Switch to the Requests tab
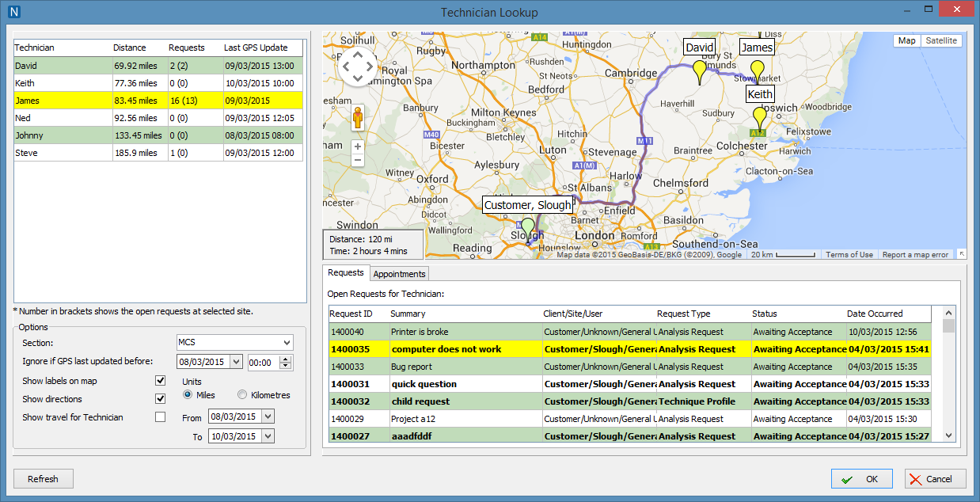Image resolution: width=980 pixels, height=502 pixels. pyautogui.click(x=346, y=272)
